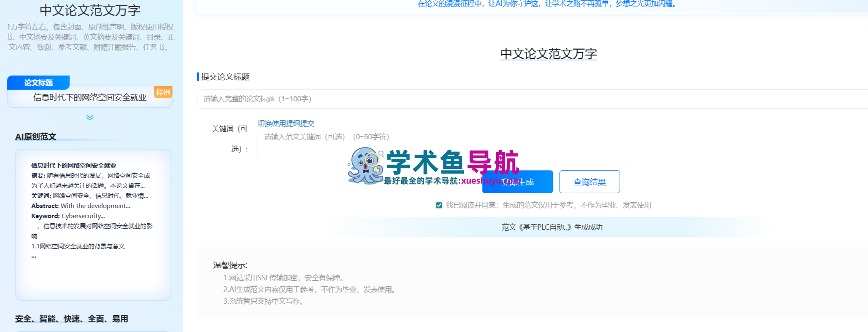Click the orange 样例 badge
The width and height of the screenshot is (868, 332).
tap(163, 92)
